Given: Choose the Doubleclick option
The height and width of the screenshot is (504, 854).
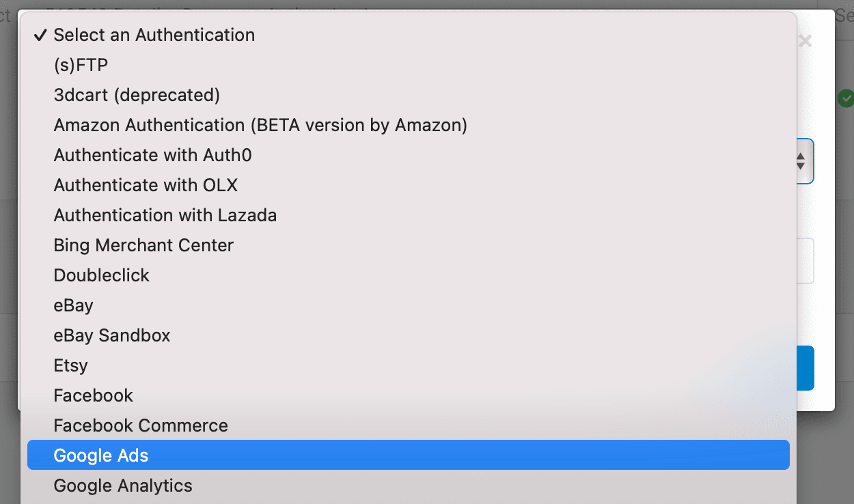Looking at the screenshot, I should click(x=101, y=275).
